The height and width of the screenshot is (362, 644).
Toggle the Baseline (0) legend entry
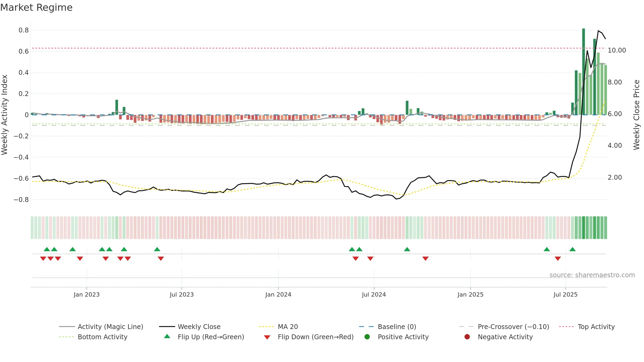(x=387, y=327)
